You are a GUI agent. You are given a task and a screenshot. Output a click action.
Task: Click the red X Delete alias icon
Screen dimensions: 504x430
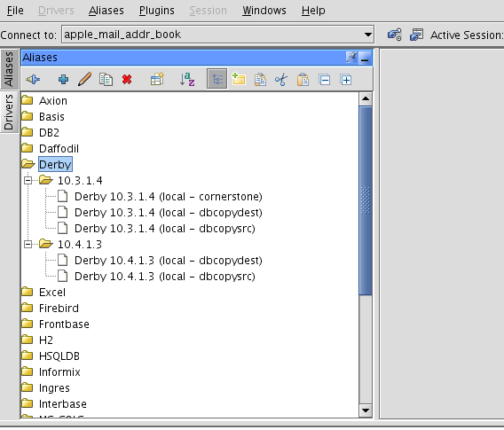pos(127,79)
